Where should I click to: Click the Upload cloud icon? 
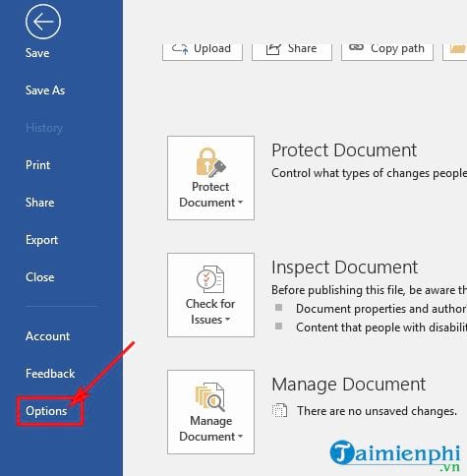180,49
